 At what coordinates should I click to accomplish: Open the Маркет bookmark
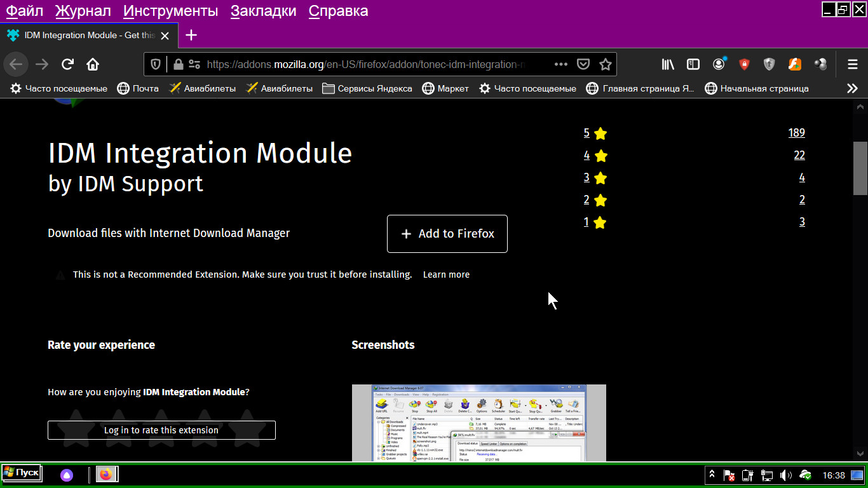pyautogui.click(x=445, y=88)
